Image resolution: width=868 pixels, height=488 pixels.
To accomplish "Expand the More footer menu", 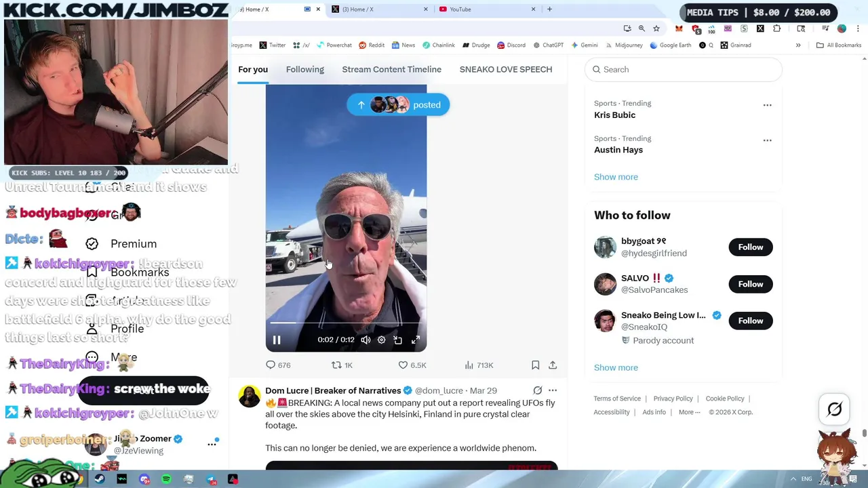I will (689, 412).
